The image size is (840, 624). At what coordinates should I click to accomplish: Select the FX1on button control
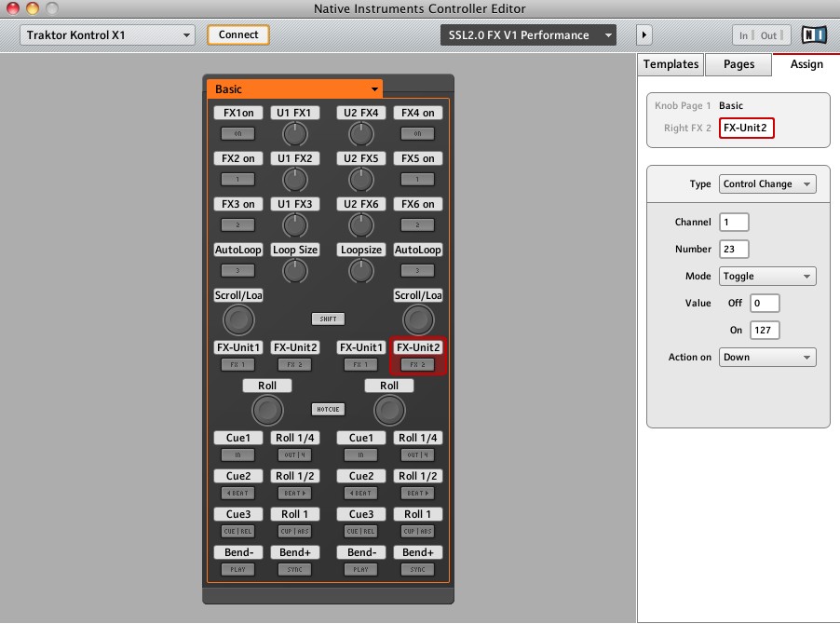(237, 133)
